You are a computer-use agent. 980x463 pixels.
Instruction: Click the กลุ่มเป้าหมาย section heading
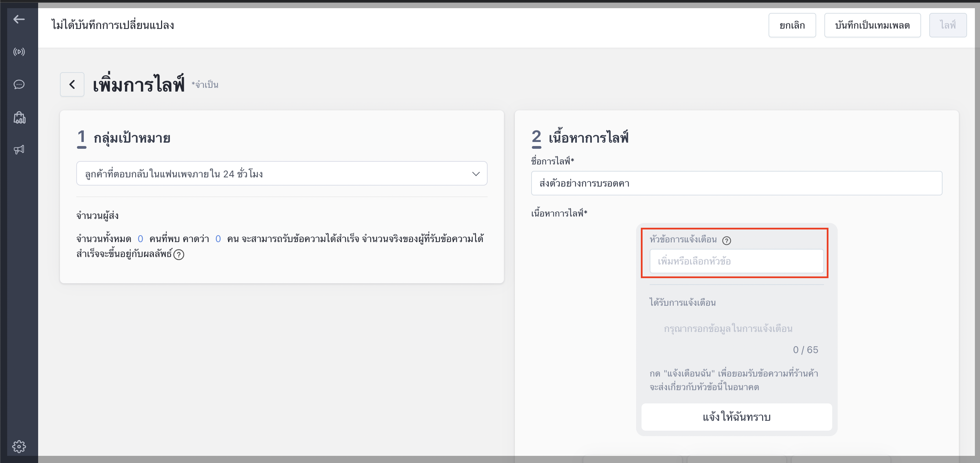point(132,138)
